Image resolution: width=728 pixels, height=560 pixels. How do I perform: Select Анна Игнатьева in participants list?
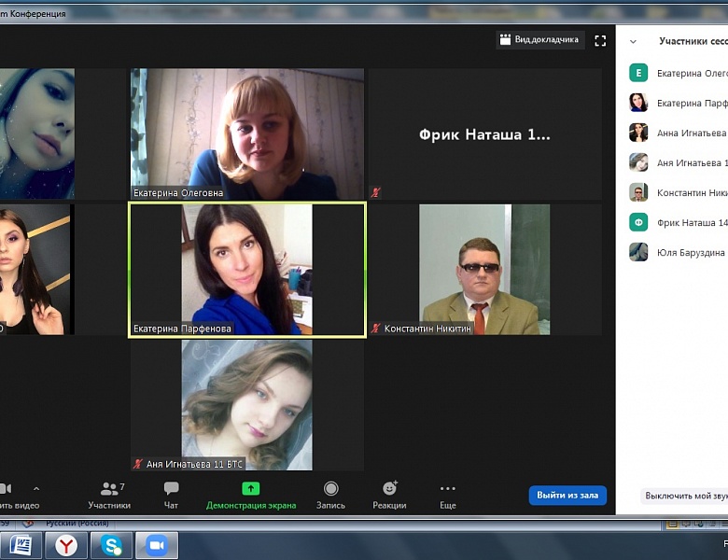(678, 133)
